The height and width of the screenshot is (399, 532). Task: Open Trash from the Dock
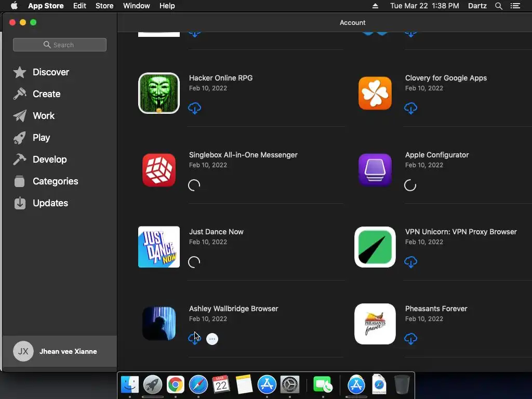click(402, 384)
